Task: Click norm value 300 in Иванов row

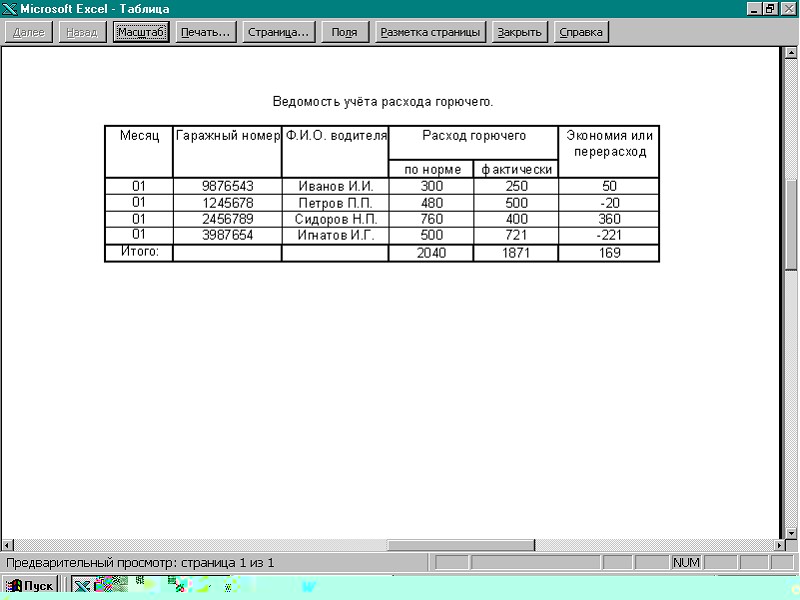Action: (x=432, y=186)
